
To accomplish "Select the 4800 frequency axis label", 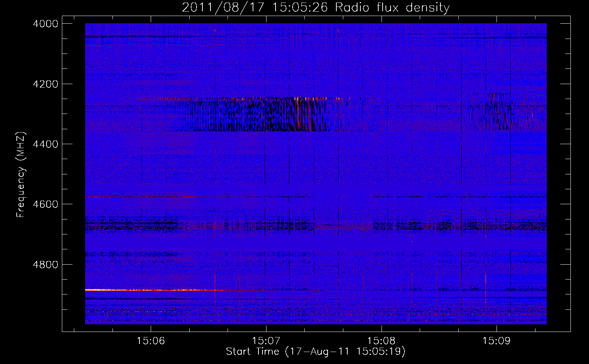I will (x=46, y=264).
